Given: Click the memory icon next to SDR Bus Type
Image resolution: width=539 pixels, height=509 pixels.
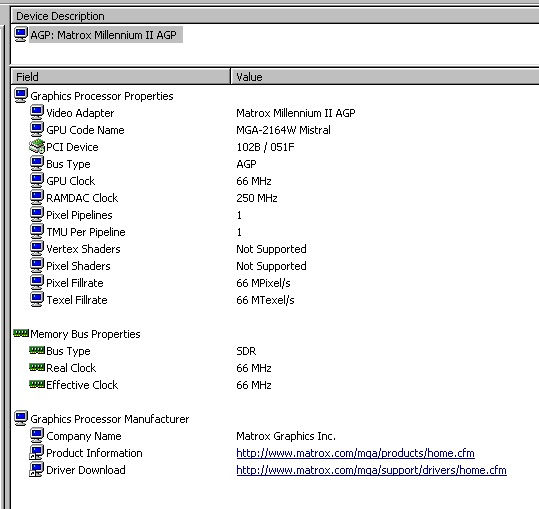Looking at the screenshot, I should 37,350.
